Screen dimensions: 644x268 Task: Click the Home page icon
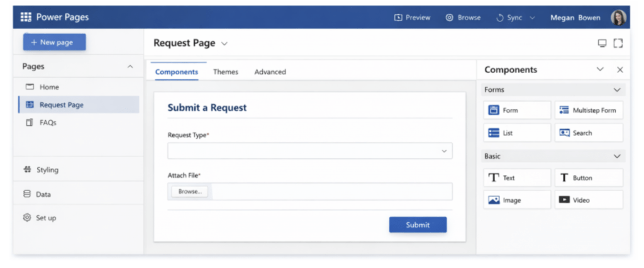point(30,87)
